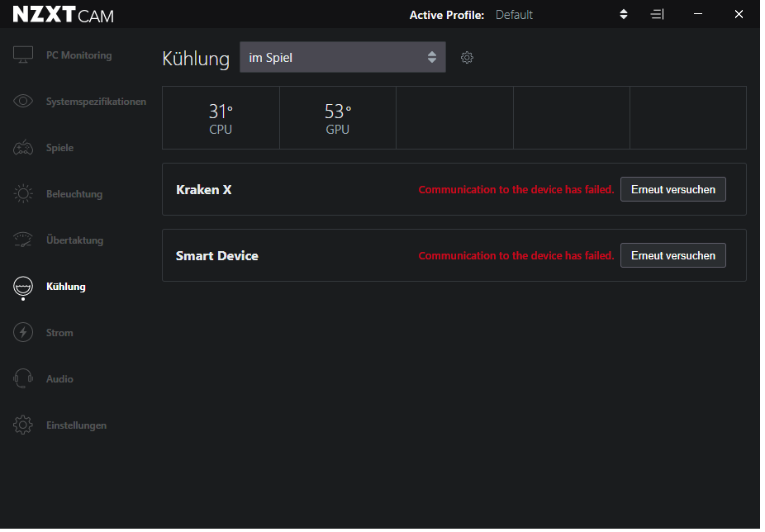
Task: Click the Kraken X device name
Action: pos(204,190)
